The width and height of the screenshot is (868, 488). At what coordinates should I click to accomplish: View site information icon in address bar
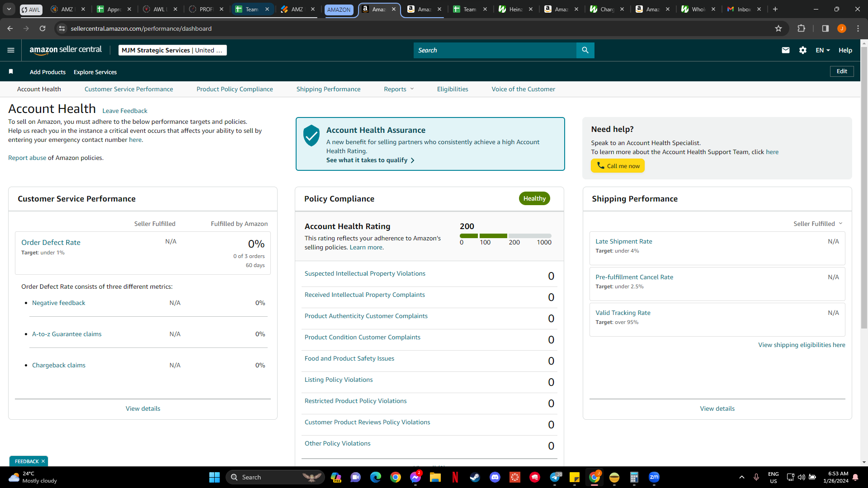[x=62, y=28]
